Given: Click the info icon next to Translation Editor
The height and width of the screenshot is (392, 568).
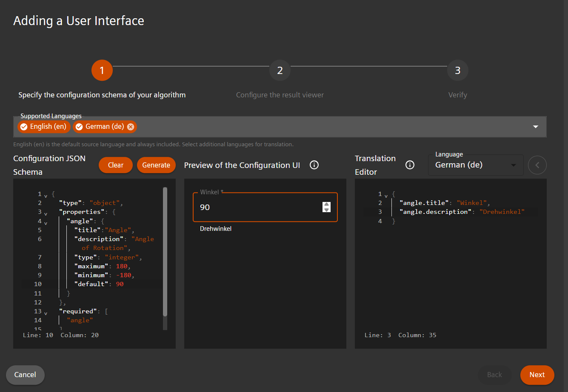Looking at the screenshot, I should [410, 165].
